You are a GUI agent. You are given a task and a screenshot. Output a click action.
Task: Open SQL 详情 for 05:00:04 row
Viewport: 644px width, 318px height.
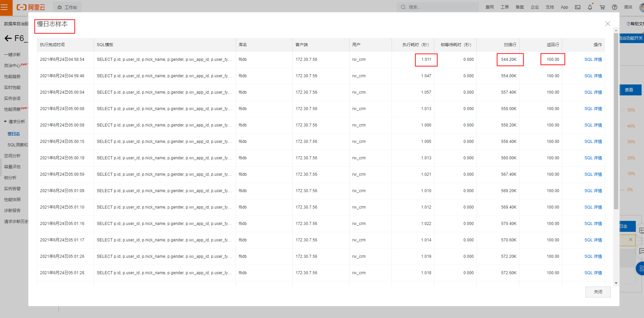593,92
